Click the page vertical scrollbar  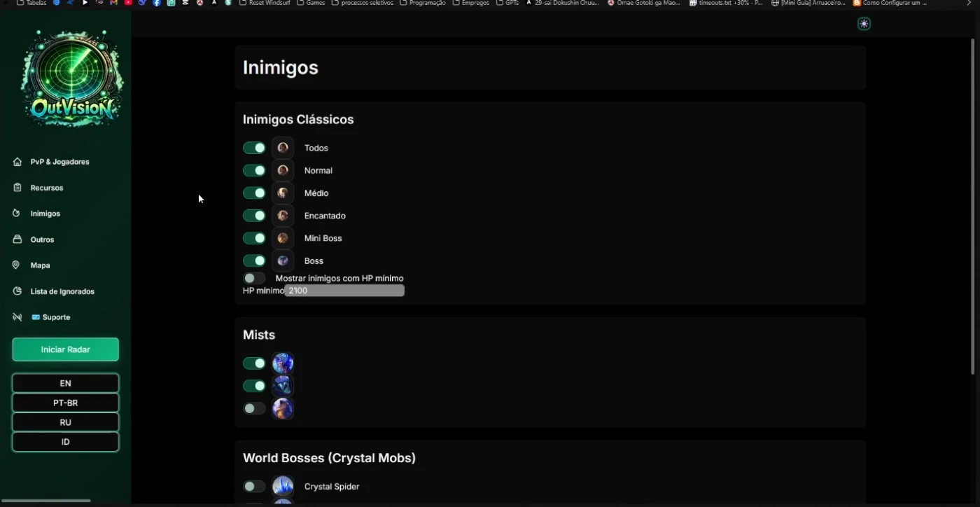pos(972,210)
